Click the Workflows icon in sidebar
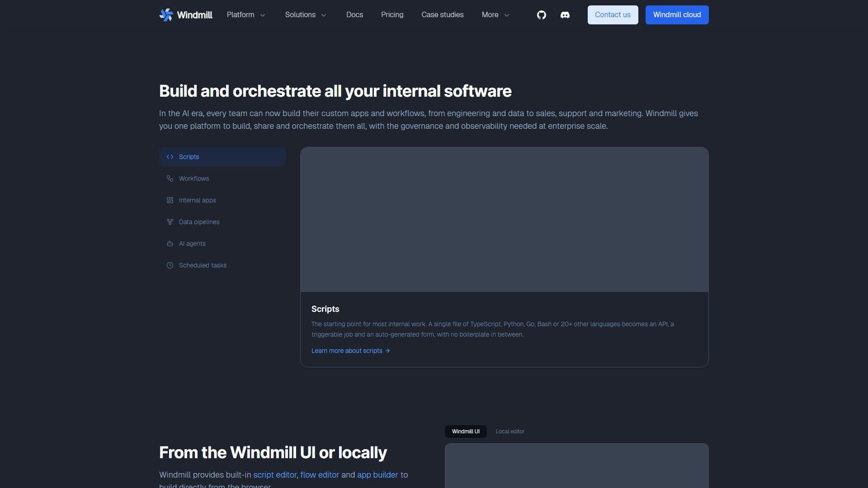Viewport: 868px width, 488px height. (x=170, y=178)
